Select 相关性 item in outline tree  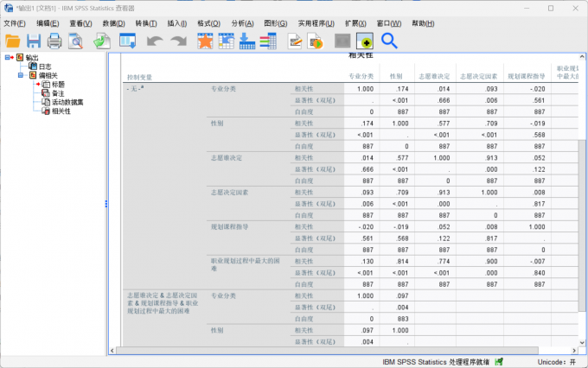(x=61, y=111)
